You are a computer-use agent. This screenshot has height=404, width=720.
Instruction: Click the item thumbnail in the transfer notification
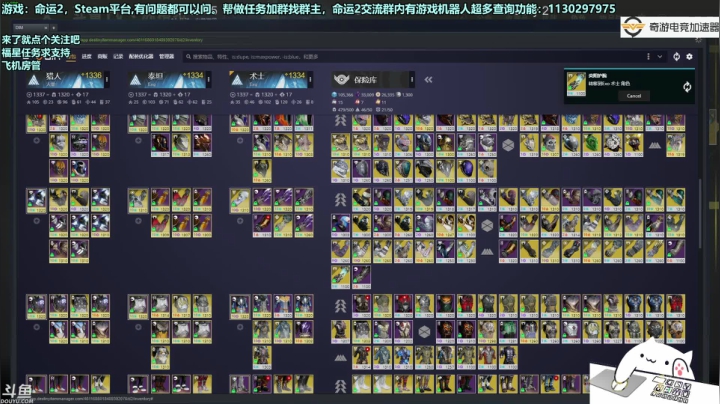tap(576, 84)
